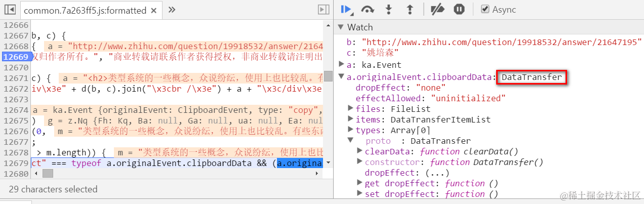Click the highlighted a.origina selection on line 12679
Screen dimensions: 644x204
point(300,163)
